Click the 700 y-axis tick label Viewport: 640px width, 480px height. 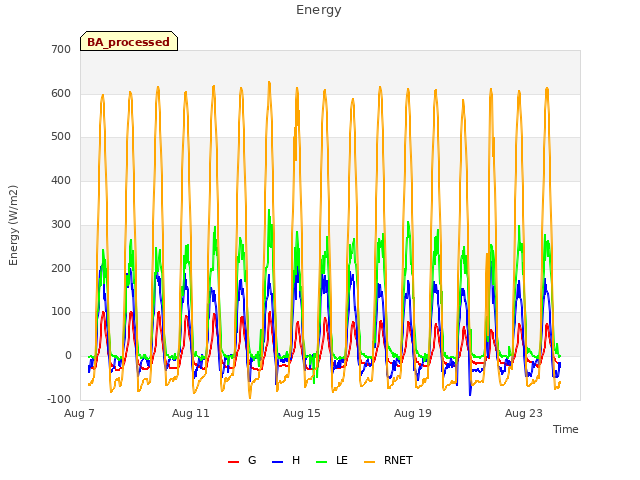click(x=61, y=49)
